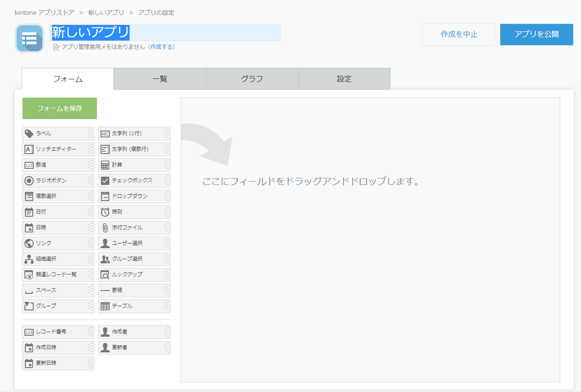Click the 組織選択 hierarchy icon
This screenshot has width=581, height=392.
tap(29, 259)
